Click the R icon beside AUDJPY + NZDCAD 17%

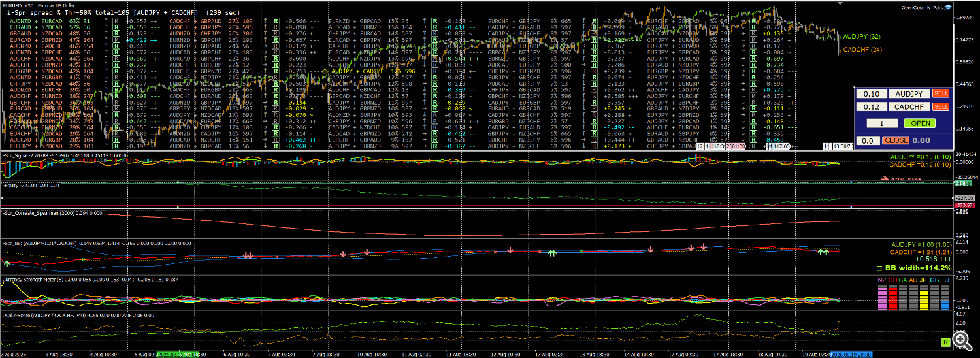pos(276,116)
